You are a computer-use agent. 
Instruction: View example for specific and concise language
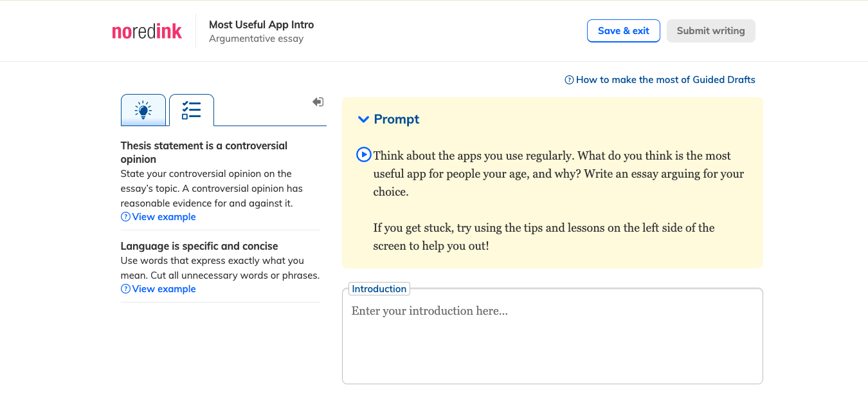158,289
